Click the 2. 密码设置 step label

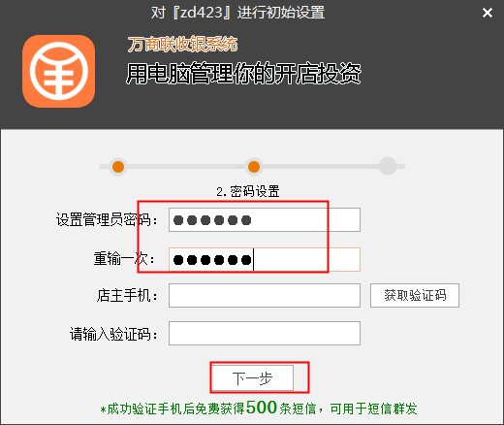click(x=248, y=191)
